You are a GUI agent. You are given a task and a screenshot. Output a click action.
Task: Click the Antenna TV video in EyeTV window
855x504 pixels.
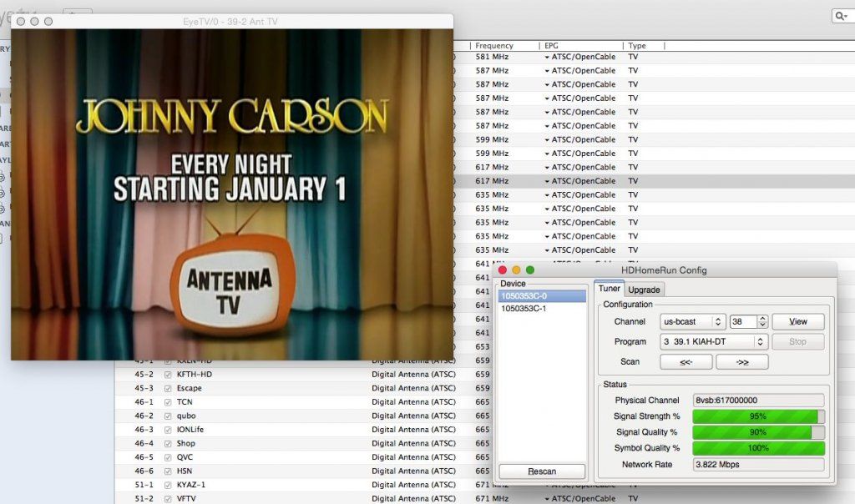click(232, 194)
